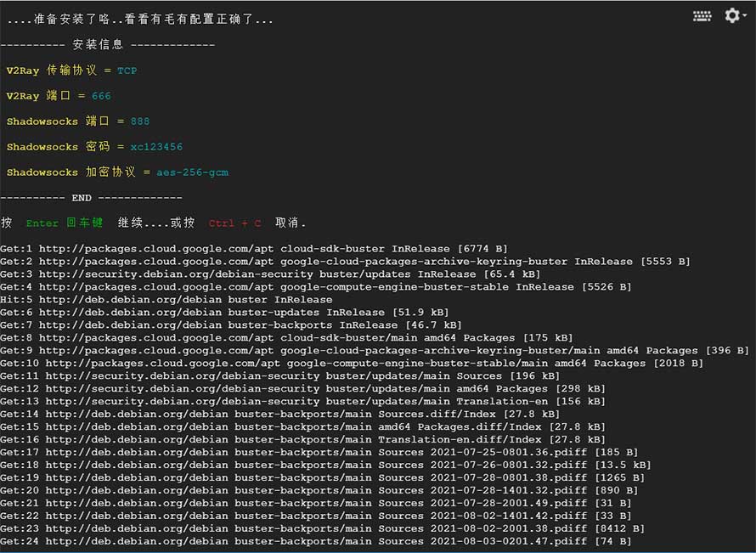The width and height of the screenshot is (756, 553).
Task: Click the Get:19 2021-07-28-0801.38.pdiff line
Action: [x=323, y=477]
